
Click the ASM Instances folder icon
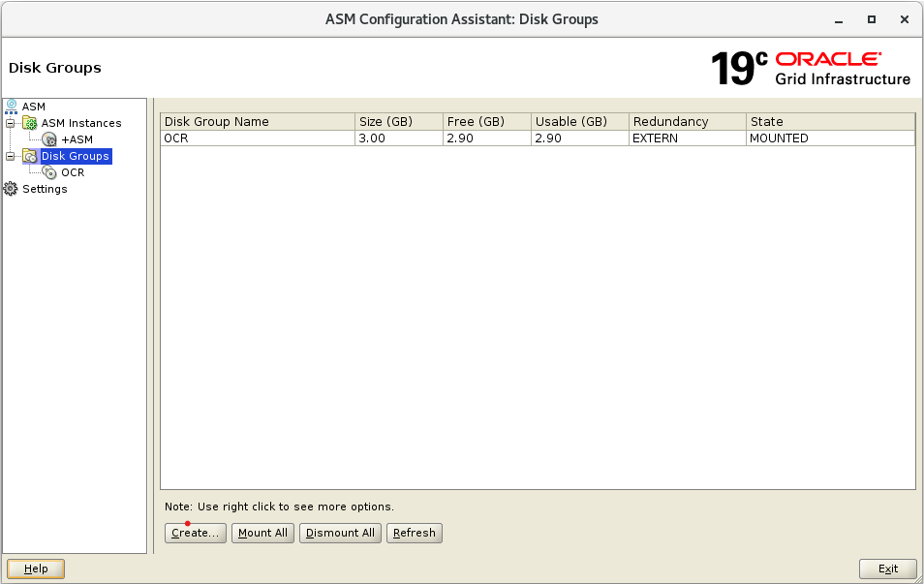pos(29,123)
